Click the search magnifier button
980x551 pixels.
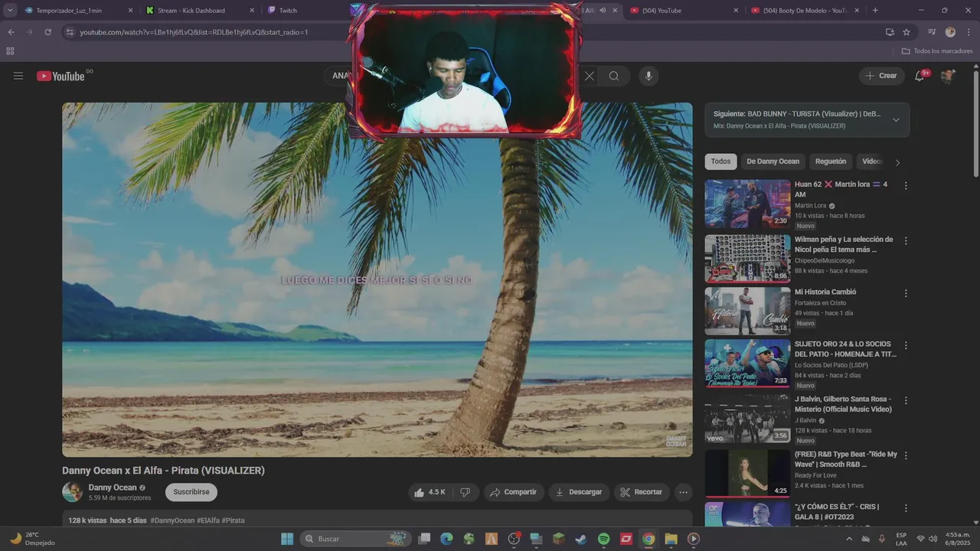pyautogui.click(x=614, y=76)
